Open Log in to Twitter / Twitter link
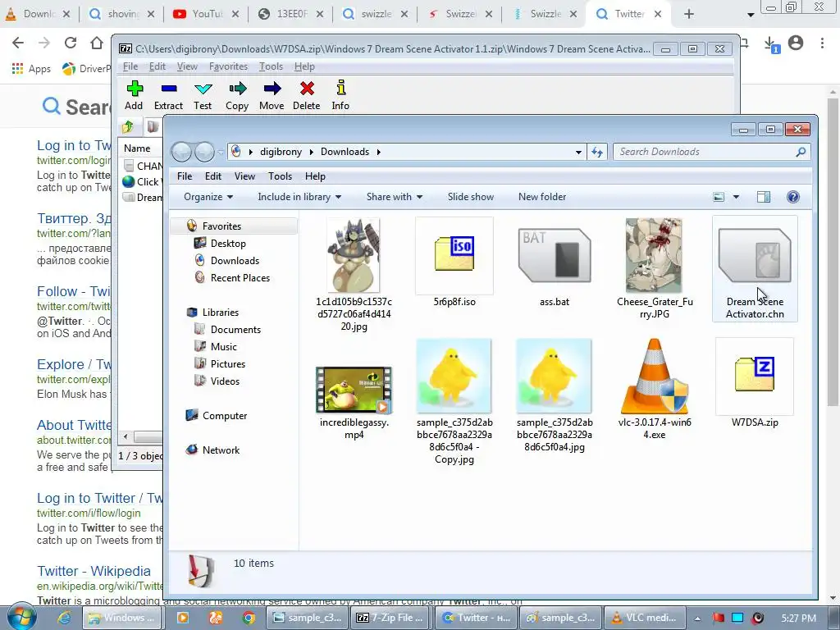Image resolution: width=840 pixels, height=630 pixels. [x=99, y=498]
